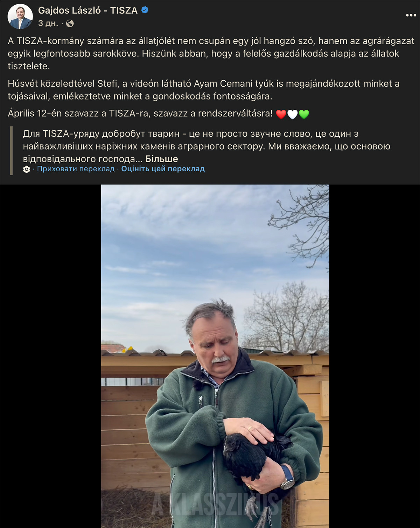
Task: Click the 'Április 12-én szavazz' text line
Action: pos(140,114)
